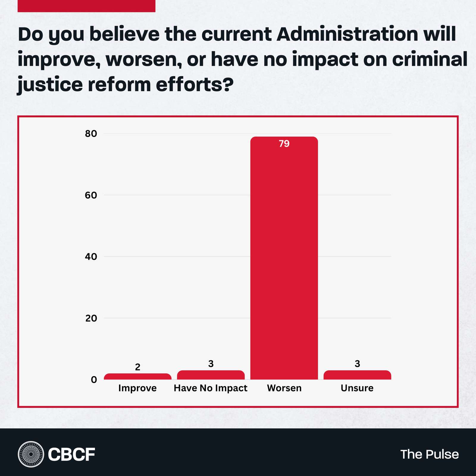Click the value 2 above Improve bar

point(137,367)
